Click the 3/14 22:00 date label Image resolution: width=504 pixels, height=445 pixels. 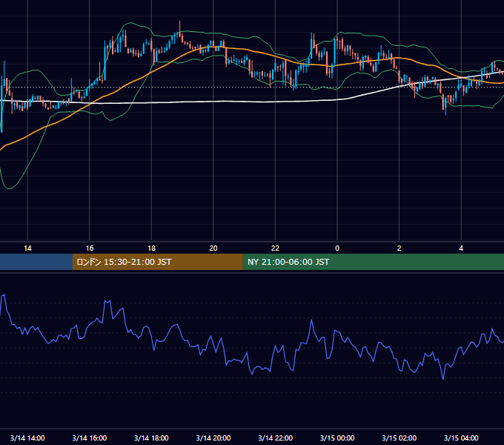[x=276, y=438]
